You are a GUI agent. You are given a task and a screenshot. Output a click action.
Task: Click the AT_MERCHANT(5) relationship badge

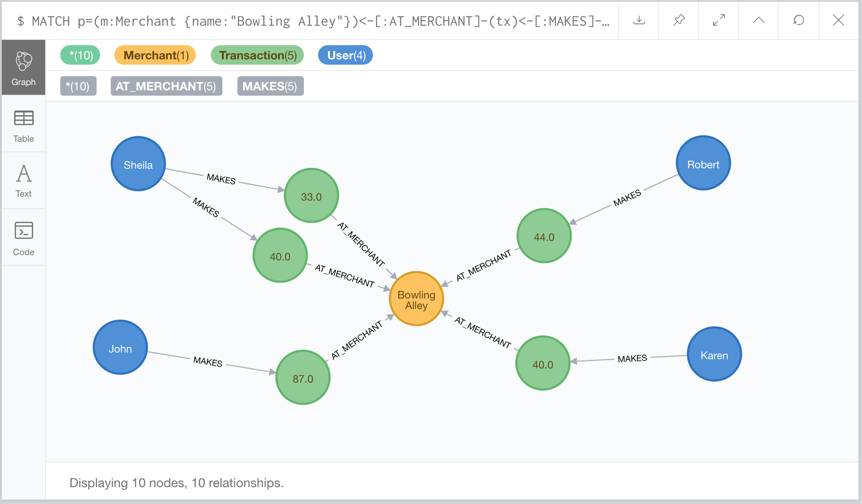(x=166, y=86)
